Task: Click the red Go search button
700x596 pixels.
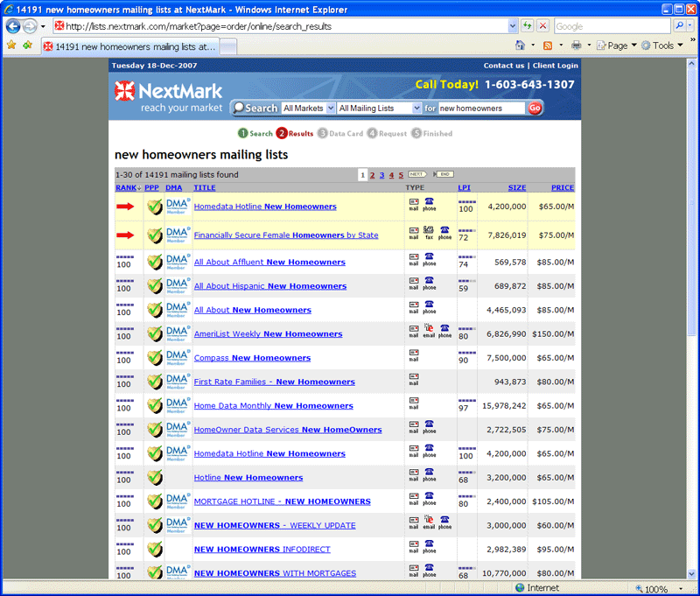Action: (535, 109)
